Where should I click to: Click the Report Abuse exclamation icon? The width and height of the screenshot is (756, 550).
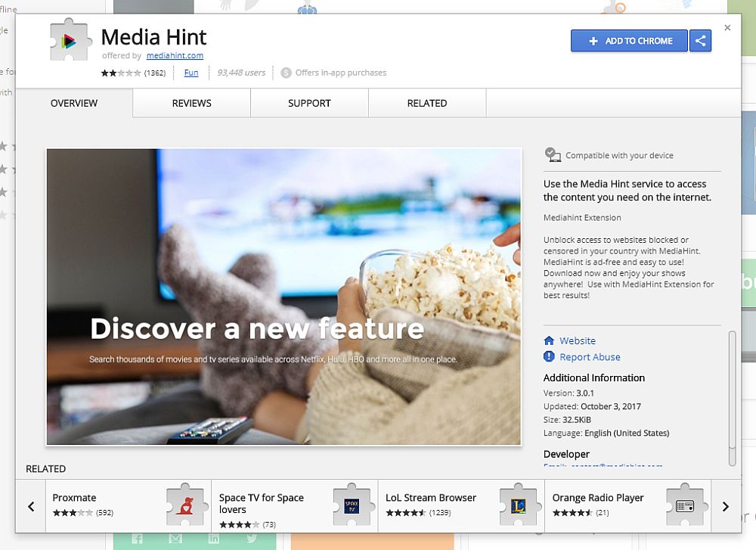(x=549, y=356)
